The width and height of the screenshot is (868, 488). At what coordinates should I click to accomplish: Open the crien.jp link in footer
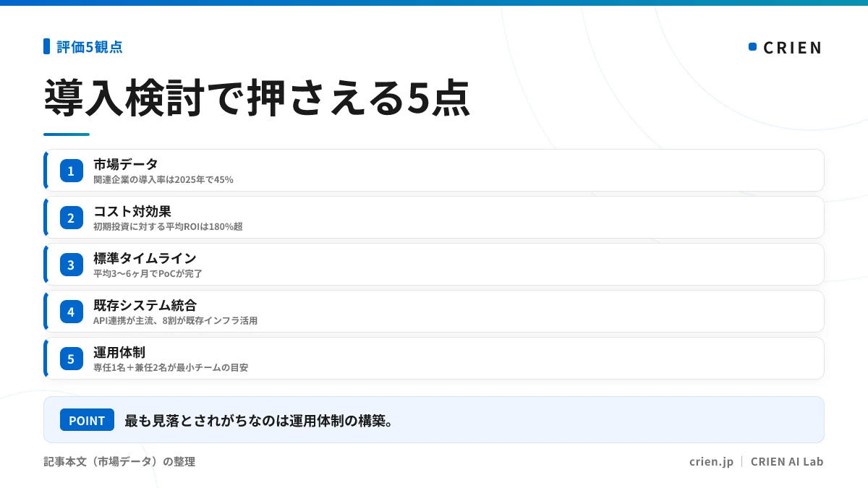[711, 461]
